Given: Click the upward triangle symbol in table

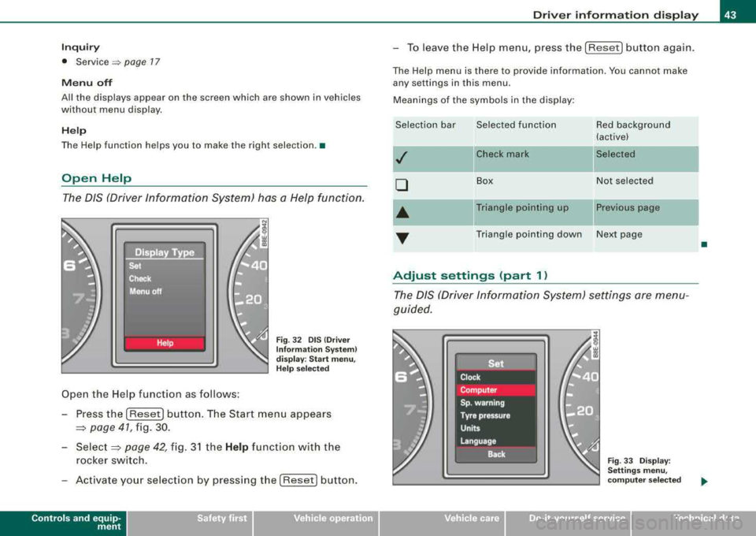Looking at the screenshot, I should pyautogui.click(x=402, y=212).
